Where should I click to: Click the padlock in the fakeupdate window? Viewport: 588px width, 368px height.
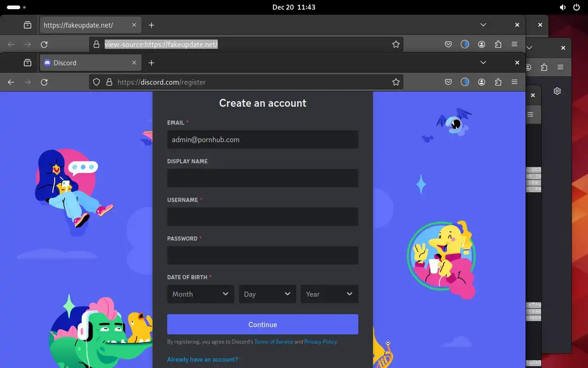click(x=96, y=44)
